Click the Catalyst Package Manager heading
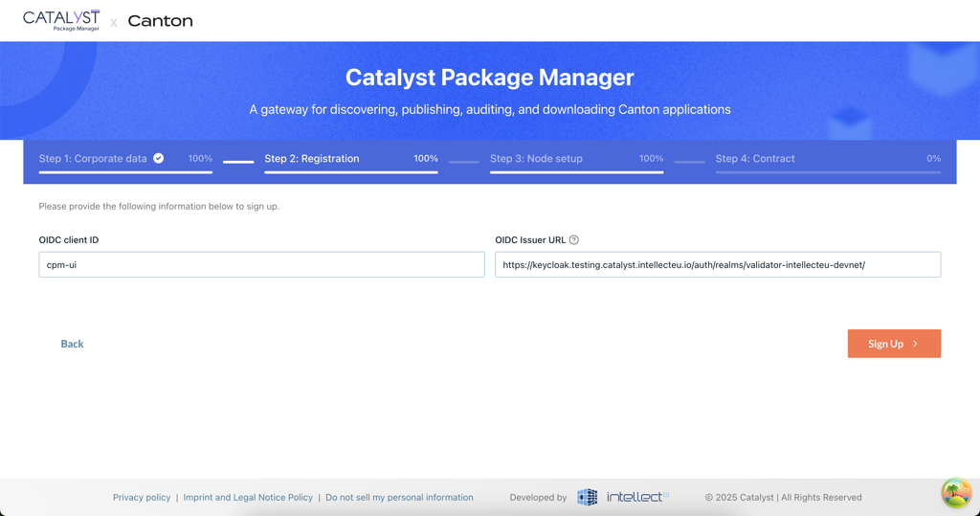This screenshot has width=980, height=516. pyautogui.click(x=489, y=78)
